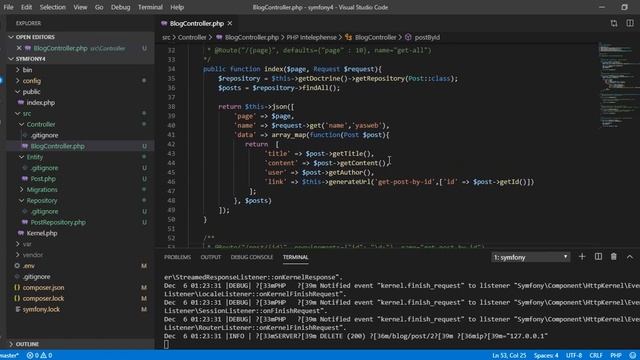640x360 pixels.
Task: Open Post.php in the explorer
Action: (43, 178)
